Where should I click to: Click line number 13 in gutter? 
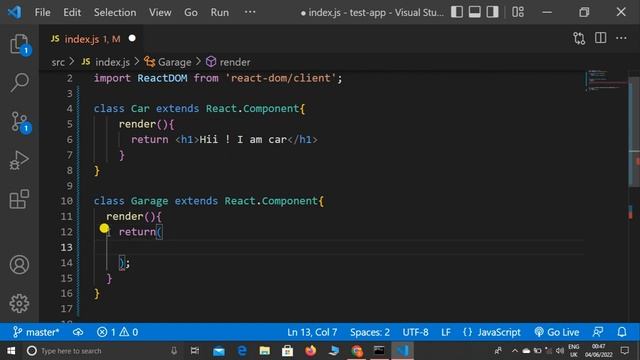(67, 247)
